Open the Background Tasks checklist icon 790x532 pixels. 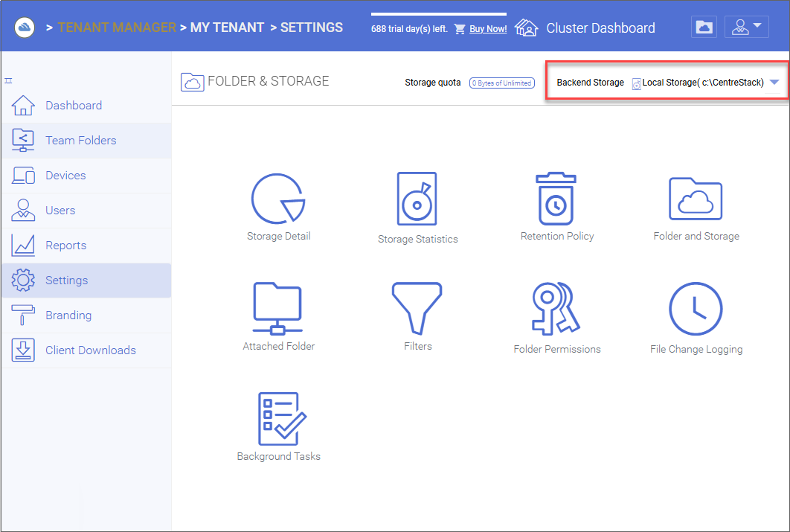click(282, 419)
